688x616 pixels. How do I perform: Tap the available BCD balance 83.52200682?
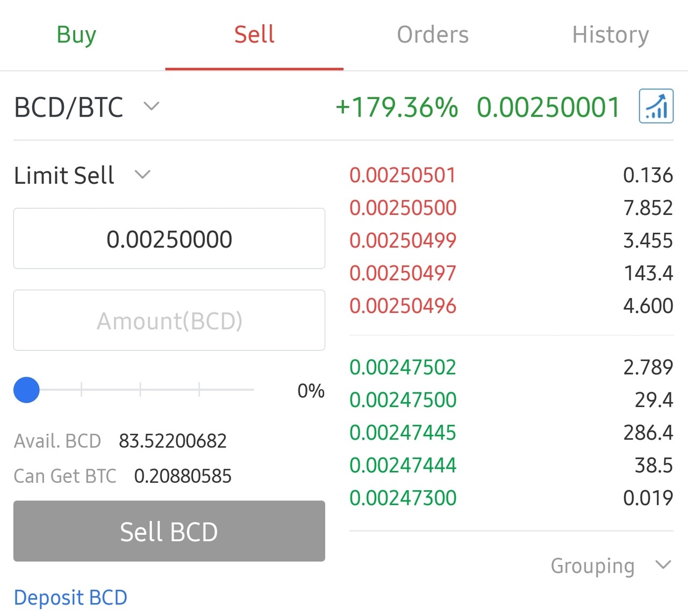(173, 441)
